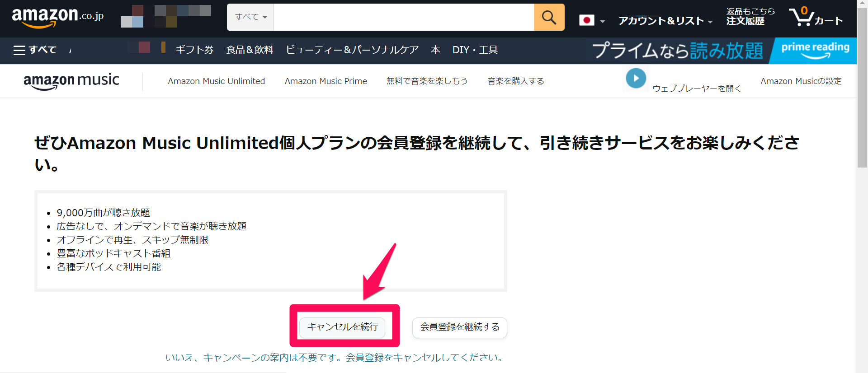Click キャンセルを続行 button
The height and width of the screenshot is (373, 868).
coord(342,327)
